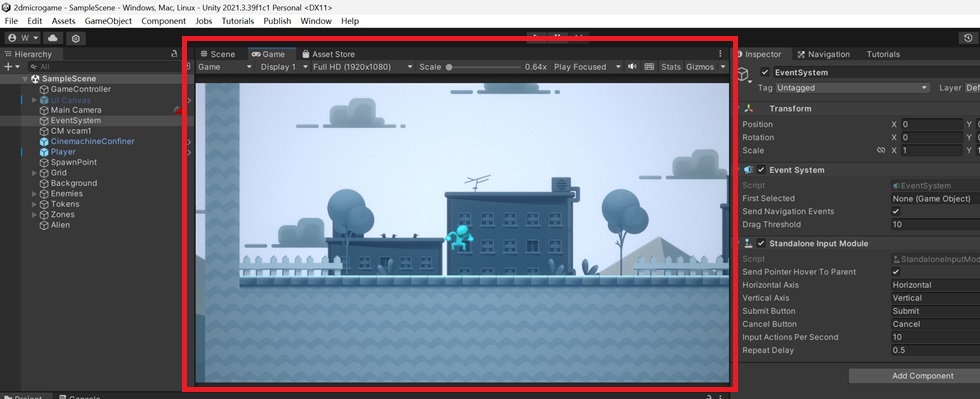Click the GameController cube icon
Image resolution: width=980 pixels, height=399 pixels.
coord(44,89)
